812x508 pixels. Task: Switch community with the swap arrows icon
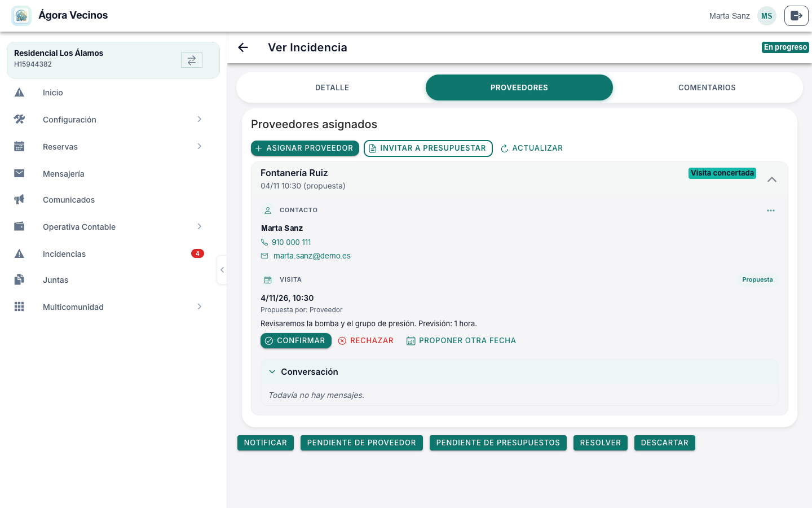point(192,60)
